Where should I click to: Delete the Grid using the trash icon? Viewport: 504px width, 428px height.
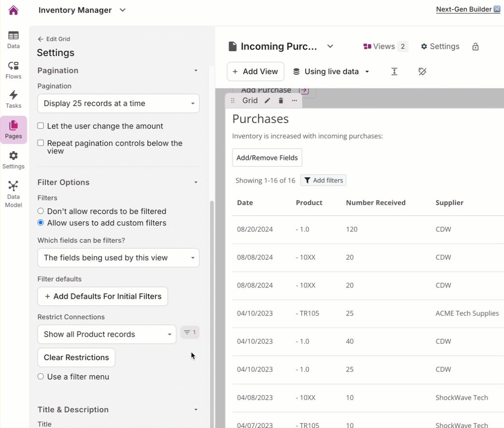280,100
